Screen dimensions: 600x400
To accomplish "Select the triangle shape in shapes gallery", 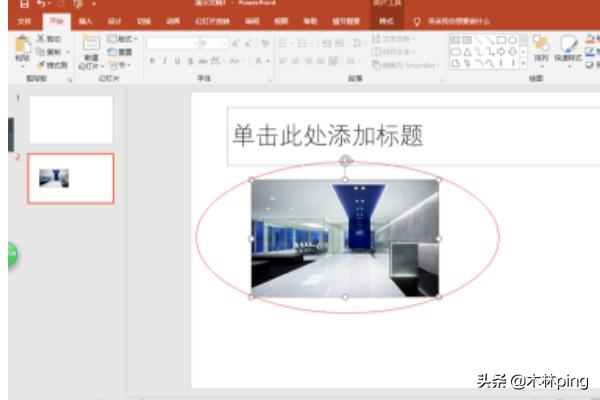I will [467, 52].
